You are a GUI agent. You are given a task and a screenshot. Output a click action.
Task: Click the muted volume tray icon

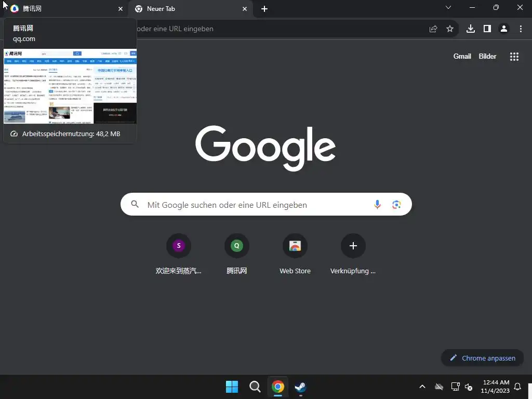(469, 387)
